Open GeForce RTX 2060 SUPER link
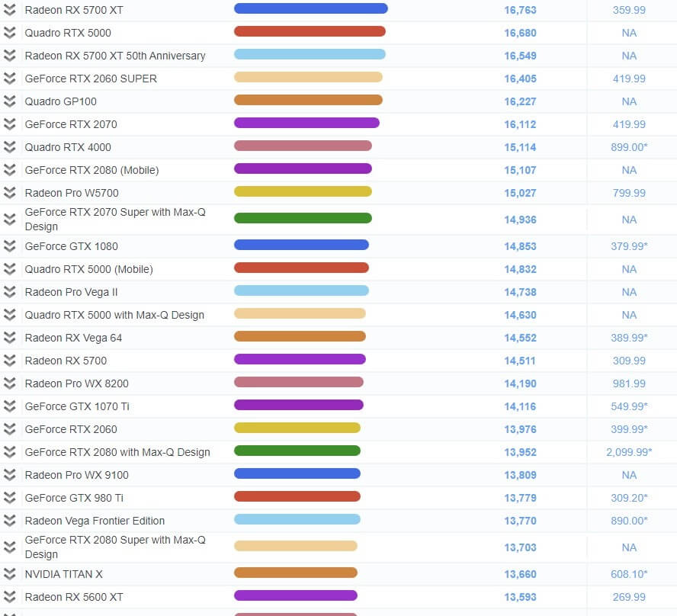Image resolution: width=677 pixels, height=616 pixels. (91, 79)
